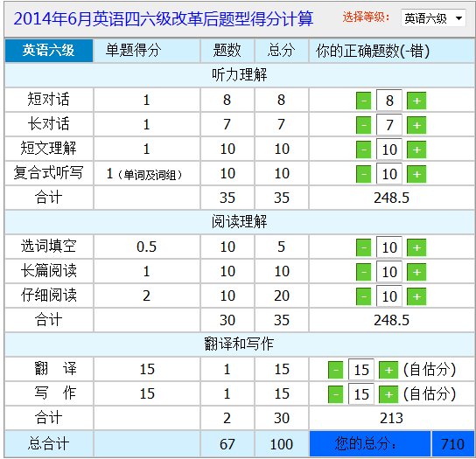Click the 英语六级 header tab

(49, 51)
